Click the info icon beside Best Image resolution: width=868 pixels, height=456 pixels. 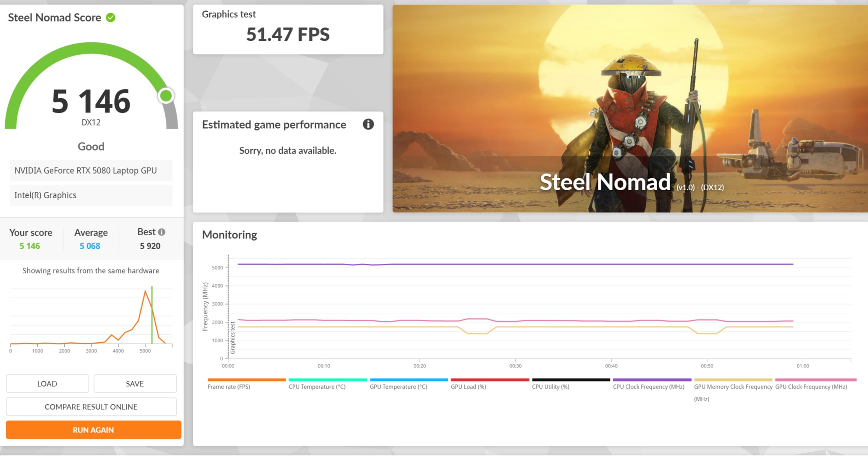(162, 232)
